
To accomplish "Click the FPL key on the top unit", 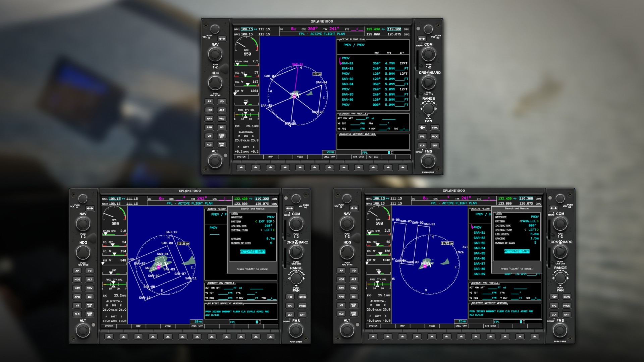I will point(422,136).
